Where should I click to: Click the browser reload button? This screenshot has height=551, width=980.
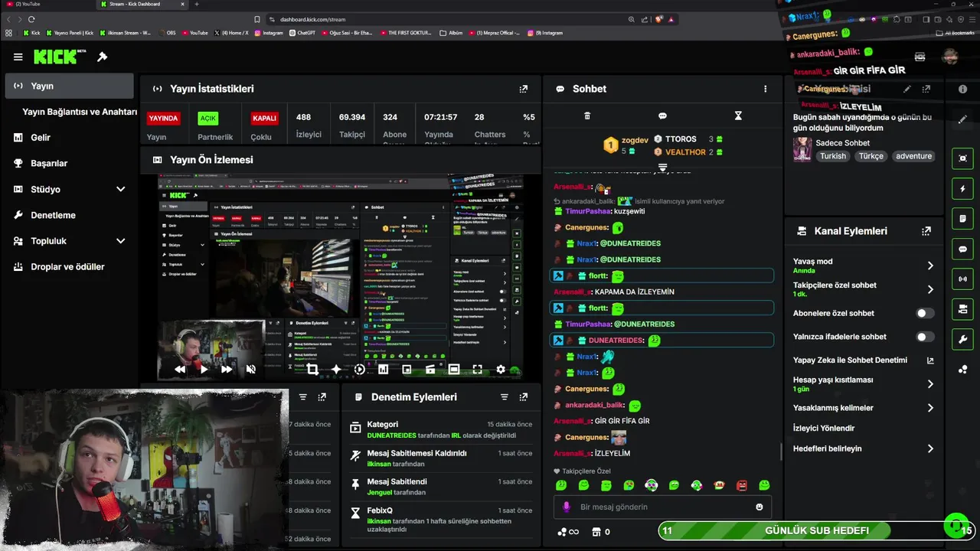click(31, 19)
